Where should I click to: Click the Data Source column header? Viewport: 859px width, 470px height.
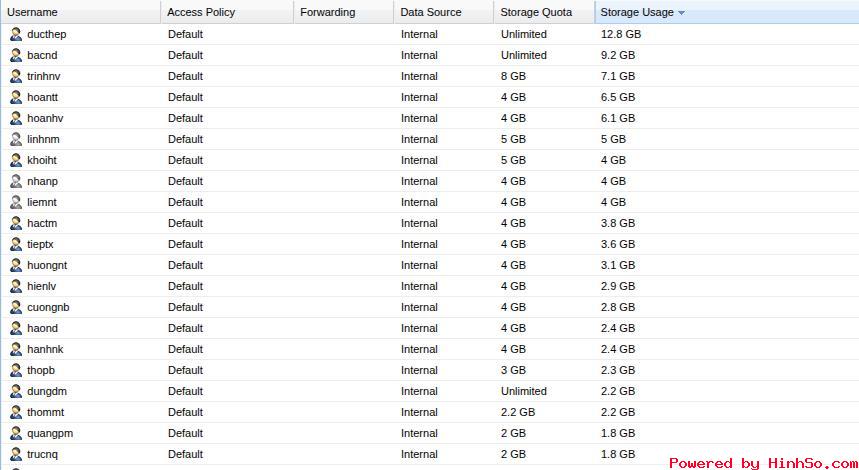pyautogui.click(x=431, y=12)
